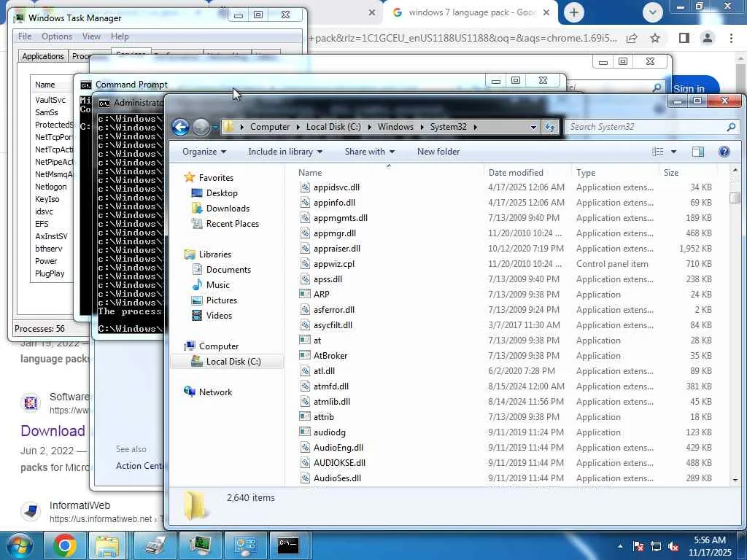
Task: Go back with Explorer's Back arrow button
Action: [181, 127]
